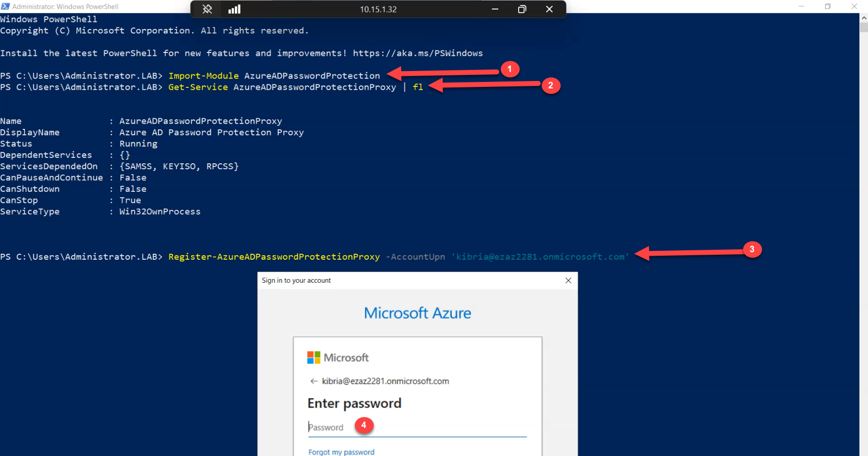Click the 10.15.1.32 connection bar title
The width and height of the screenshot is (868, 456).
378,9
